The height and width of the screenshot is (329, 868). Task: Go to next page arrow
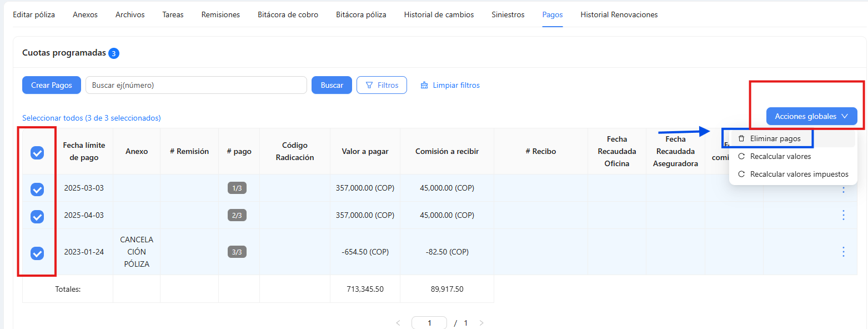point(481,323)
